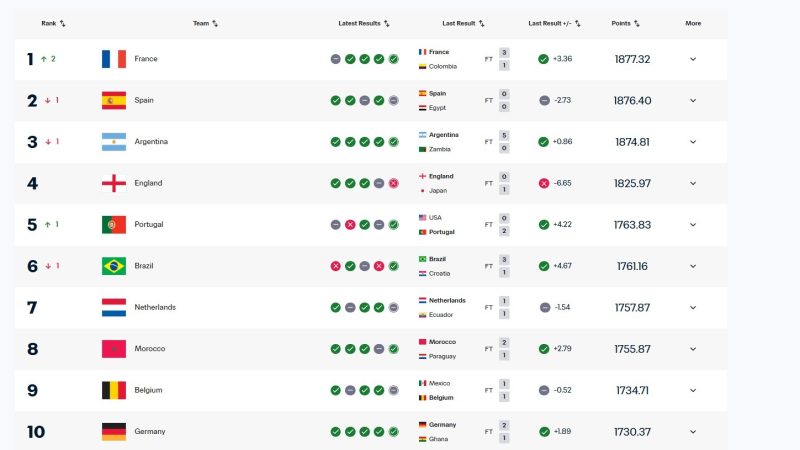Viewport: 800px width, 450px height.
Task: Sort table by Points column
Action: pos(626,23)
